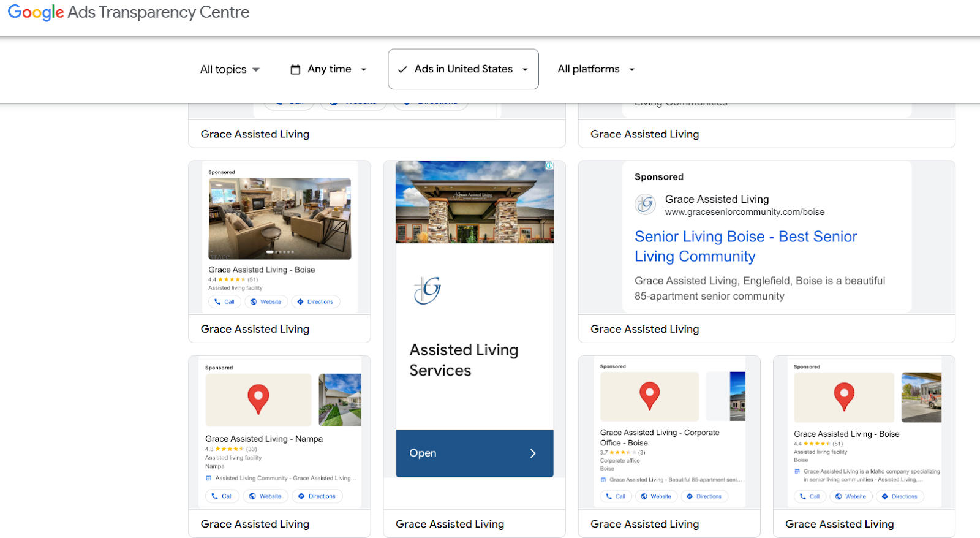
Task: Click Directions button in Corporate Office ad
Action: [x=704, y=496]
